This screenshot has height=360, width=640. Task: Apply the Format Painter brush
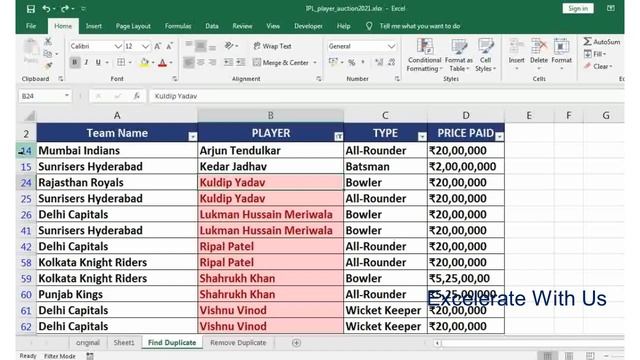[x=48, y=65]
